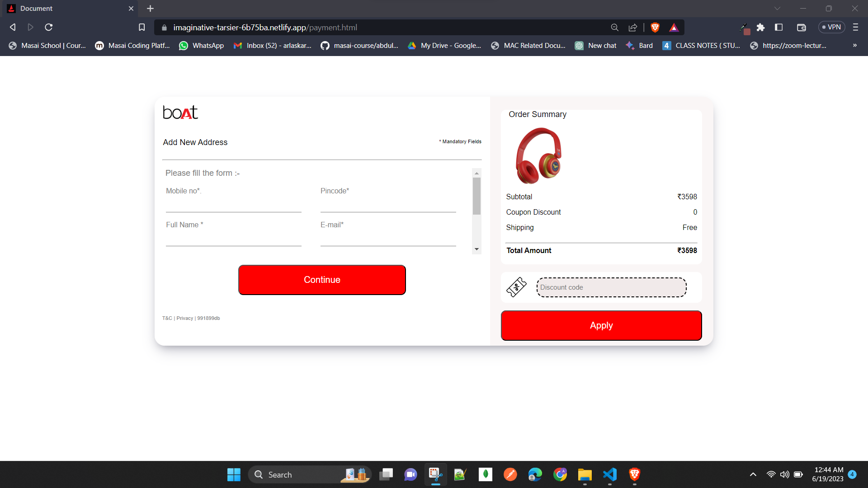Click the bookmark page icon

tap(142, 28)
